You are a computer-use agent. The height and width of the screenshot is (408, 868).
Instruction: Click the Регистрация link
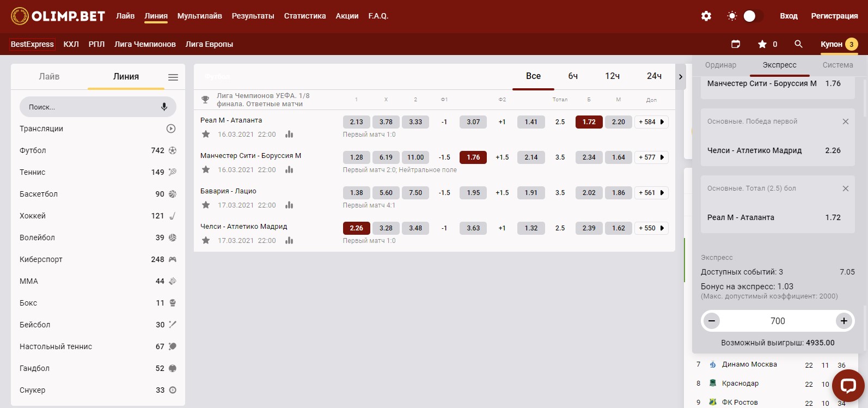(x=834, y=16)
